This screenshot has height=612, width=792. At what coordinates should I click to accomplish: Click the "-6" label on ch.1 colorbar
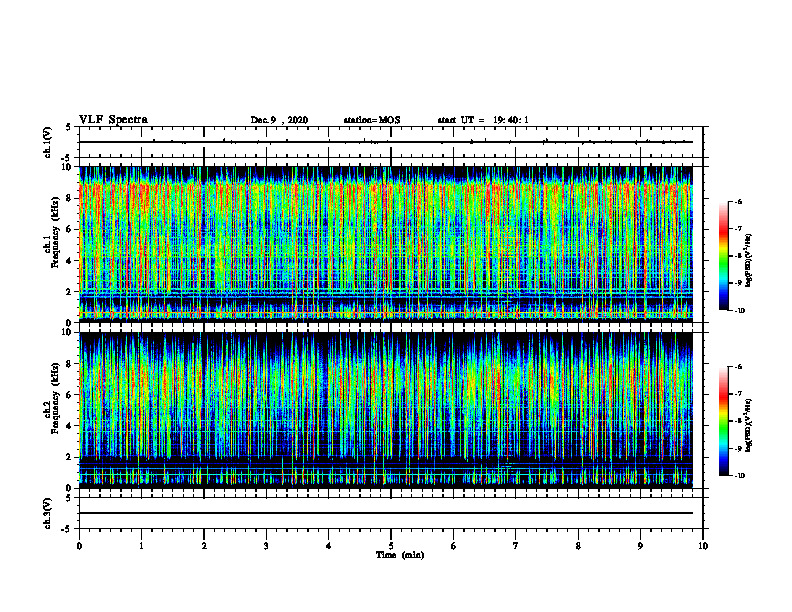point(738,201)
